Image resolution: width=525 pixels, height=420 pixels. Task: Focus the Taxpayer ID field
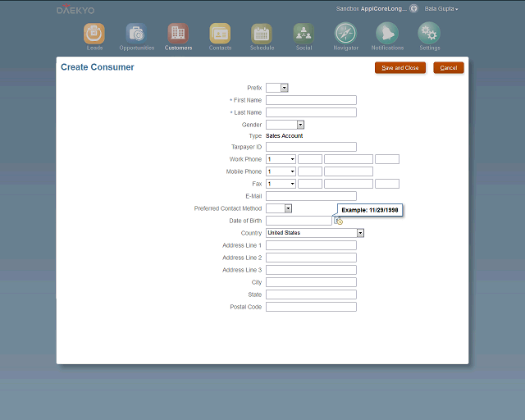(x=311, y=147)
